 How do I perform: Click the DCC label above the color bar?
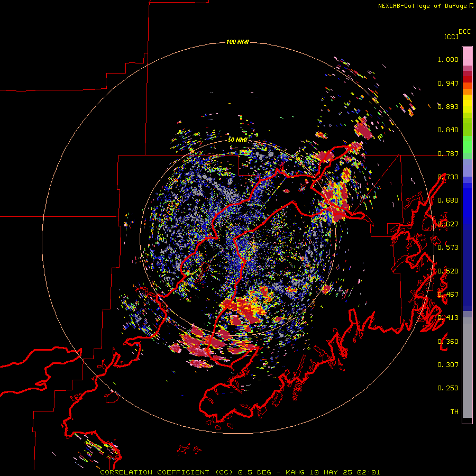pyautogui.click(x=465, y=32)
